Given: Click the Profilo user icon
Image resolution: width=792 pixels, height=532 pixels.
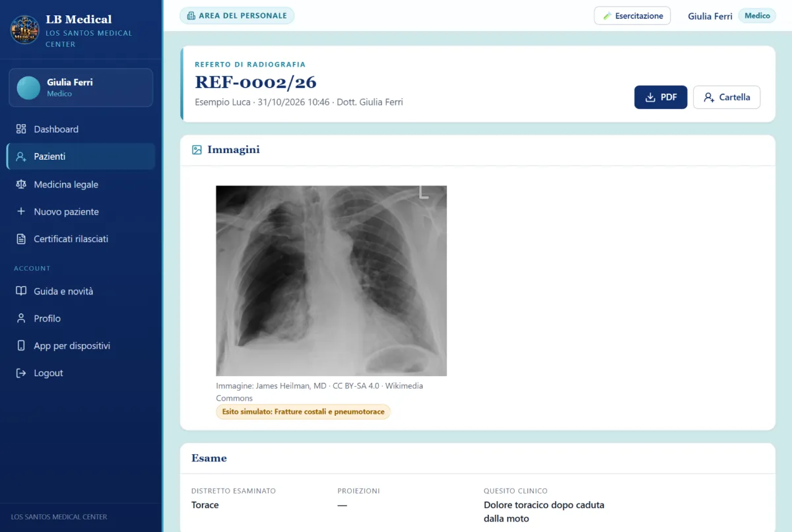Looking at the screenshot, I should [x=21, y=318].
